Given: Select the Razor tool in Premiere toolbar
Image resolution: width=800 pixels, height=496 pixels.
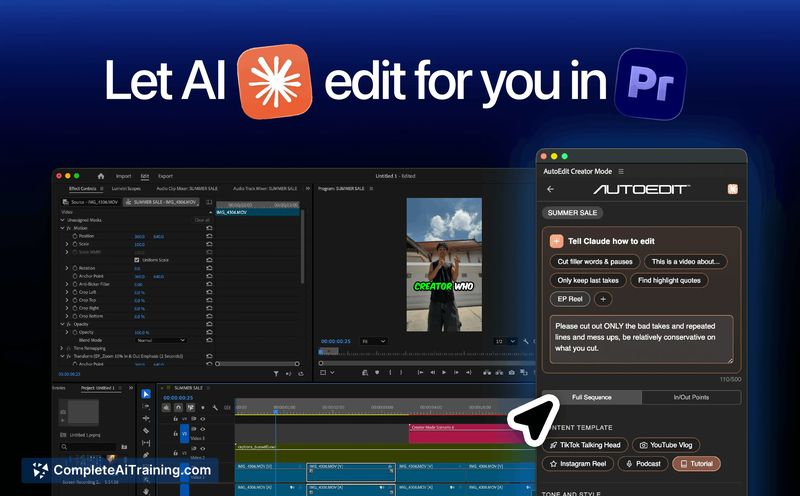Looking at the screenshot, I should [146, 431].
